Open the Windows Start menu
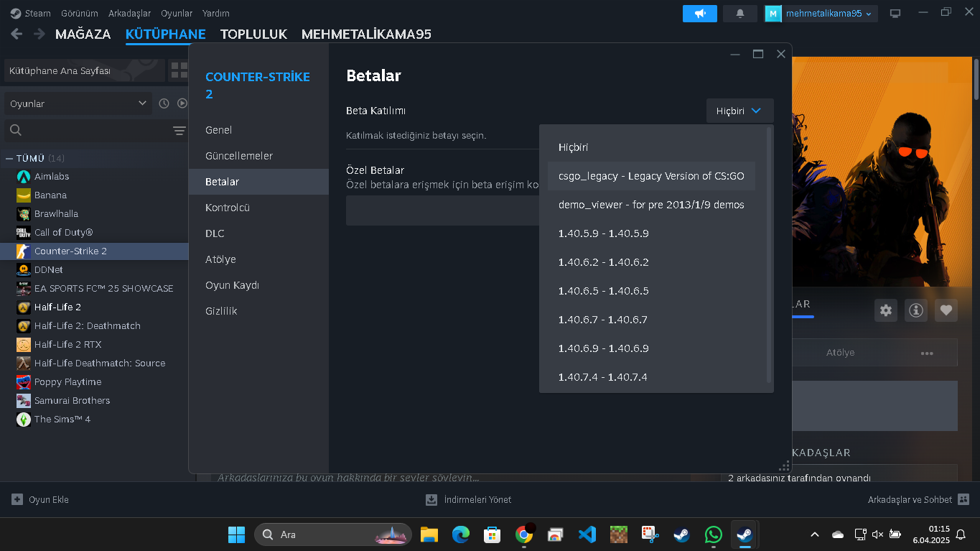This screenshot has height=551, width=980. coord(236,534)
